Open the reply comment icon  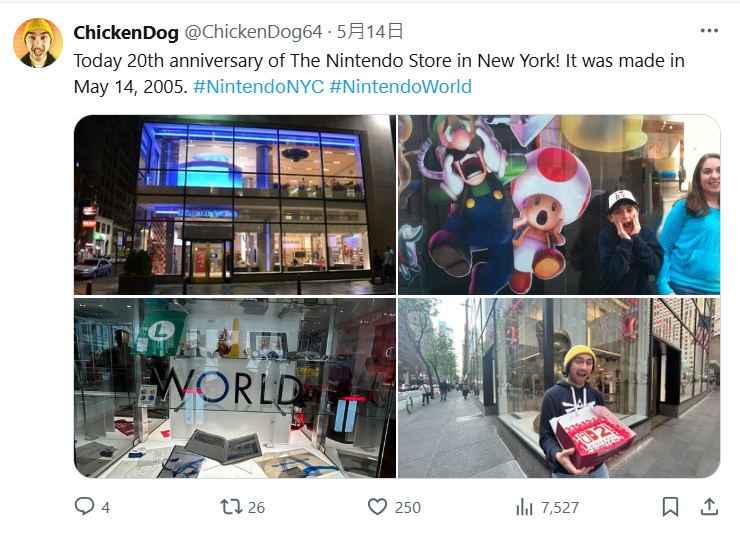pyautogui.click(x=85, y=506)
